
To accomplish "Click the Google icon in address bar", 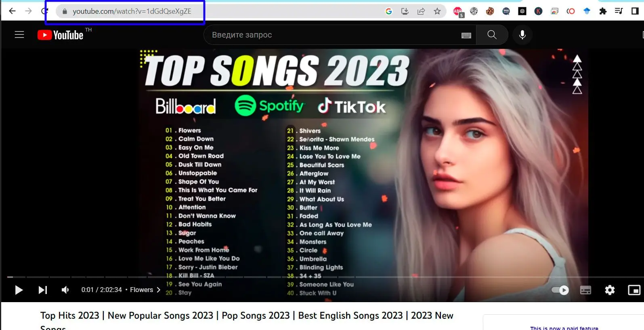I will pos(389,11).
